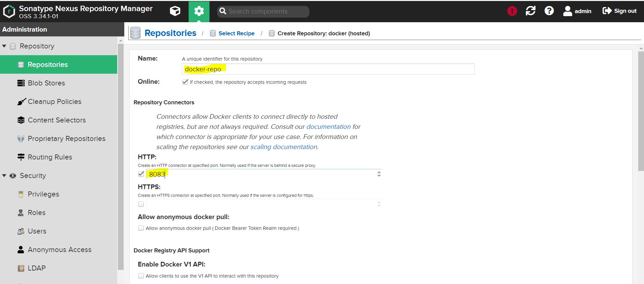
Task: Click the Repository database icon in sidebar
Action: point(13,46)
